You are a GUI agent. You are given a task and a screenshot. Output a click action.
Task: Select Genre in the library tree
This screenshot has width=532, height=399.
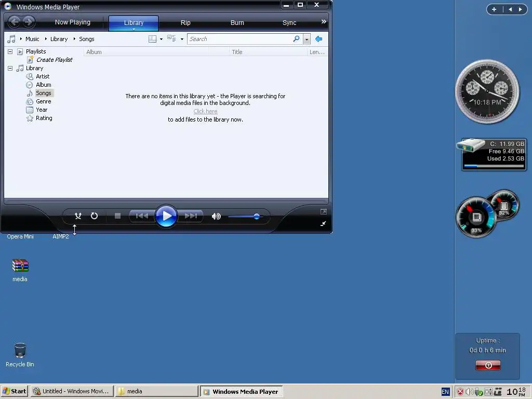(x=44, y=101)
